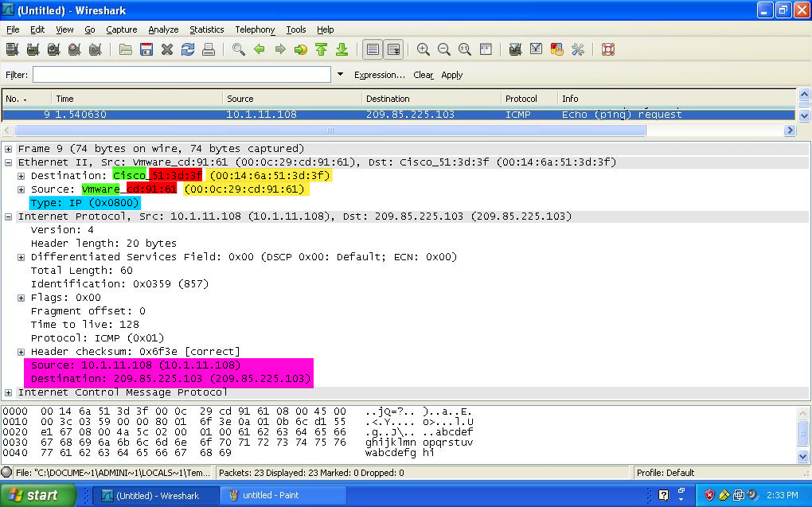This screenshot has height=507, width=812.
Task: Edit display filters toolbar icon
Action: pyautogui.click(x=536, y=49)
